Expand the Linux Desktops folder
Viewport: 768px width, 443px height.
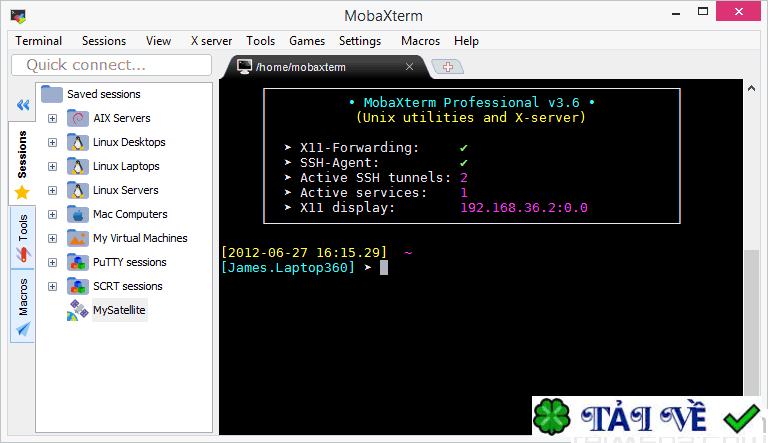click(x=52, y=142)
